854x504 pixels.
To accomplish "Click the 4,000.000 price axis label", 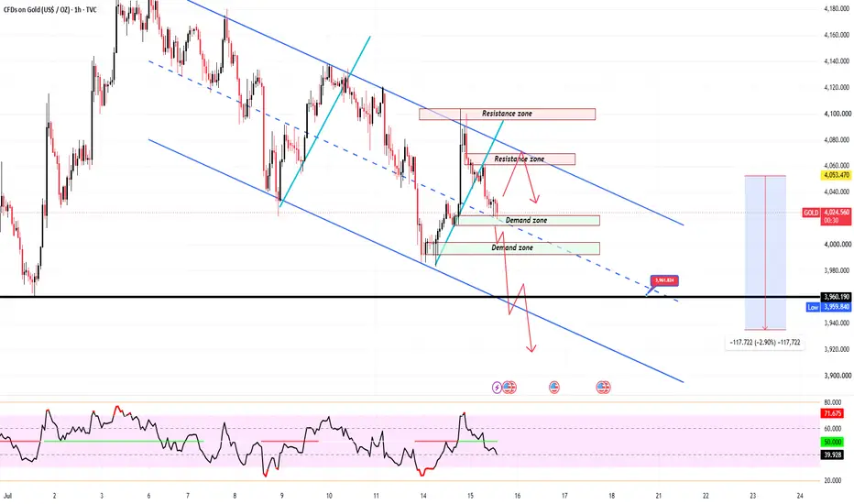I will pyautogui.click(x=838, y=245).
